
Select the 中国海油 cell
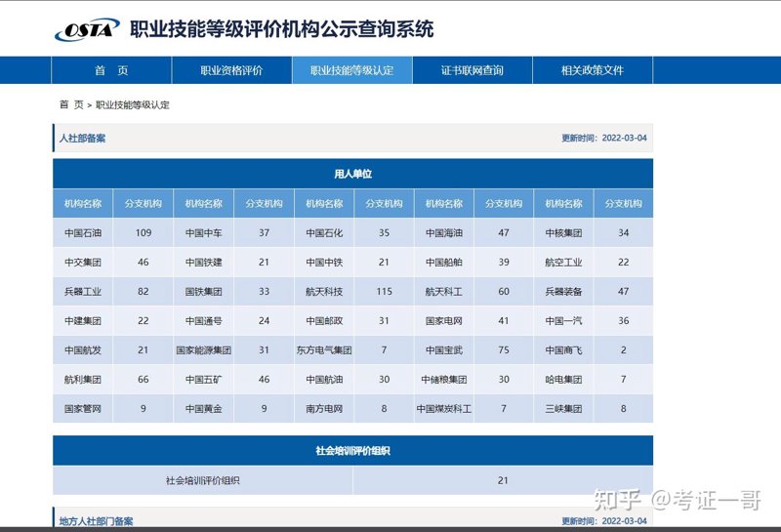coord(444,232)
